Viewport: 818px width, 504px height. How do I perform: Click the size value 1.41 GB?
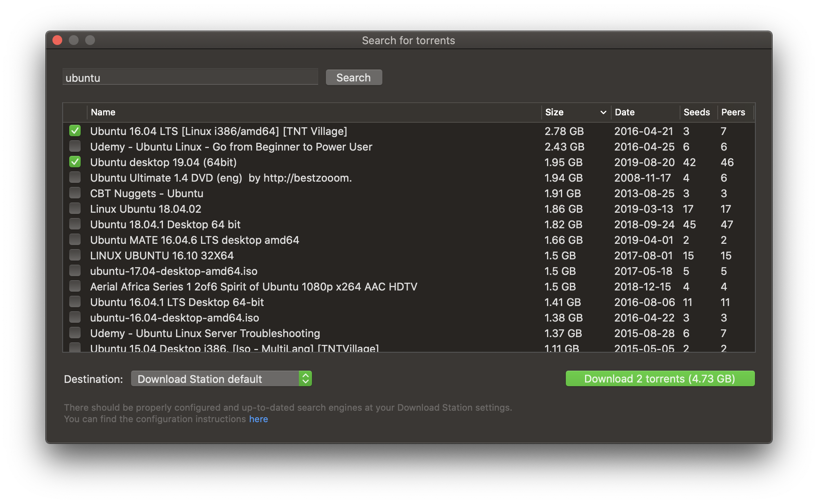click(x=563, y=302)
